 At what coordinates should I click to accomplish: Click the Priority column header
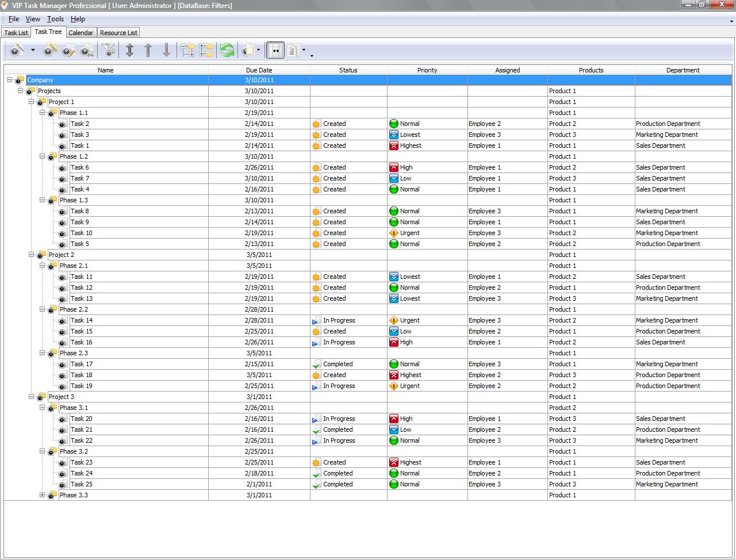(x=427, y=70)
